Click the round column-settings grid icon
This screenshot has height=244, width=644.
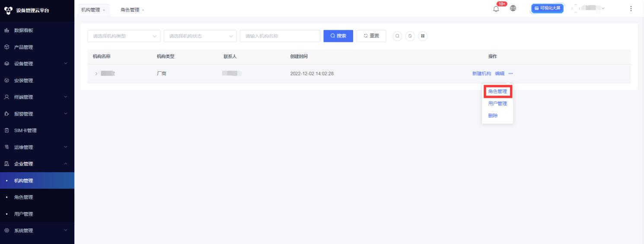tap(423, 36)
